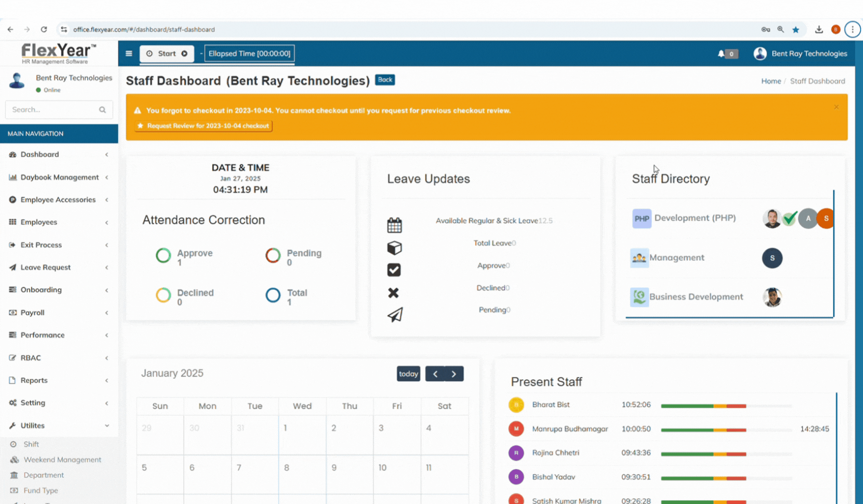
Task: Open the notifications bell icon
Action: click(x=721, y=54)
